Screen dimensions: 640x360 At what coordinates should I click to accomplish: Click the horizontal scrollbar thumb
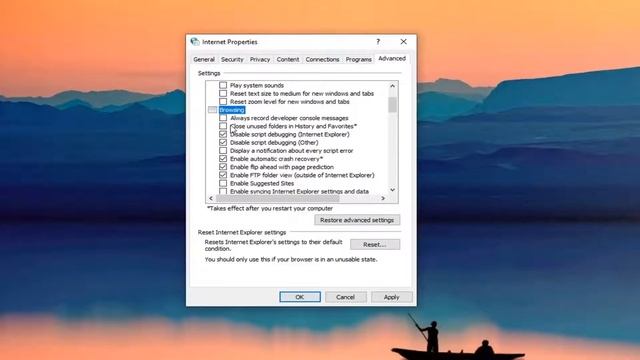(x=278, y=198)
